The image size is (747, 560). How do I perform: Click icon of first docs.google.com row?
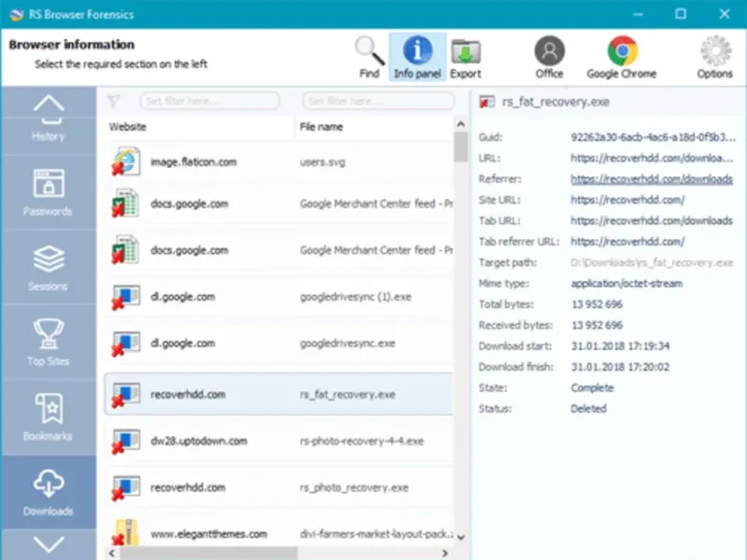click(x=126, y=203)
